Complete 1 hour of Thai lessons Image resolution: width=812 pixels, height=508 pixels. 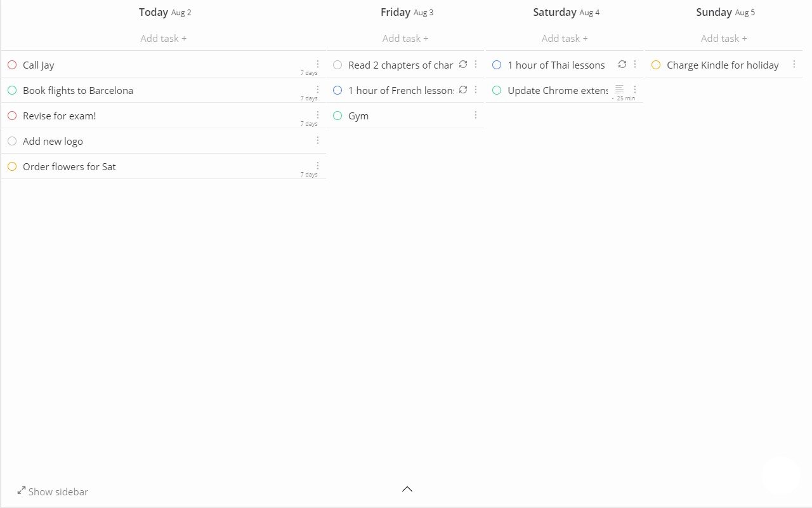point(497,65)
